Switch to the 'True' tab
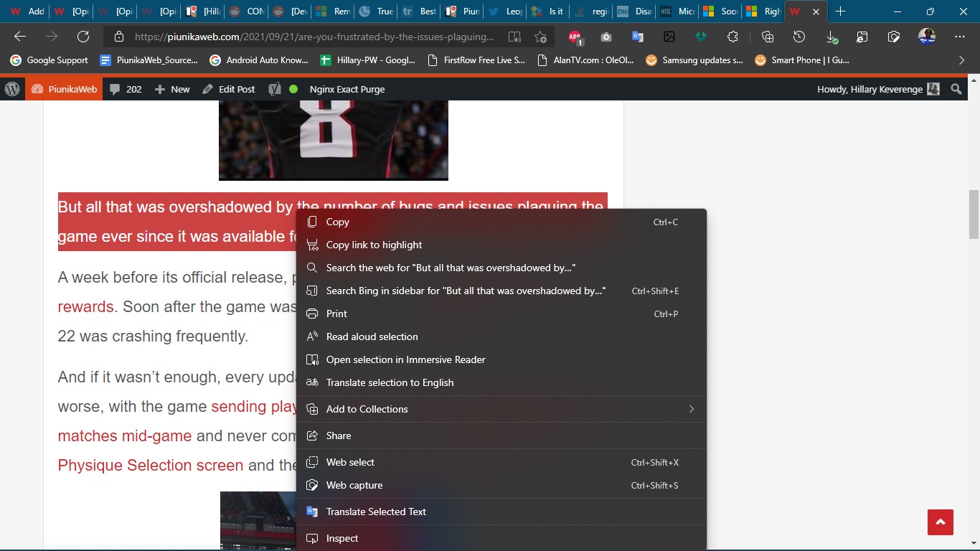Screen dimensions: 980x551 [x=377, y=11]
